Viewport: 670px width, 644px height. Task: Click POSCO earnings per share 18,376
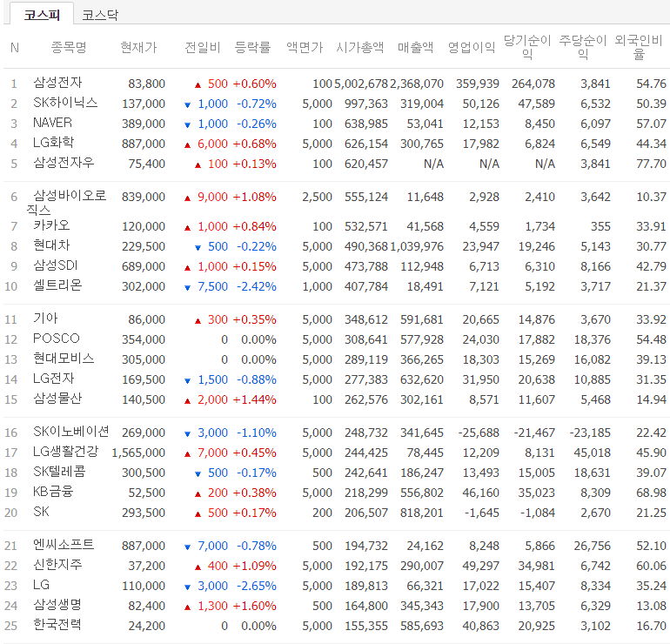point(593,339)
